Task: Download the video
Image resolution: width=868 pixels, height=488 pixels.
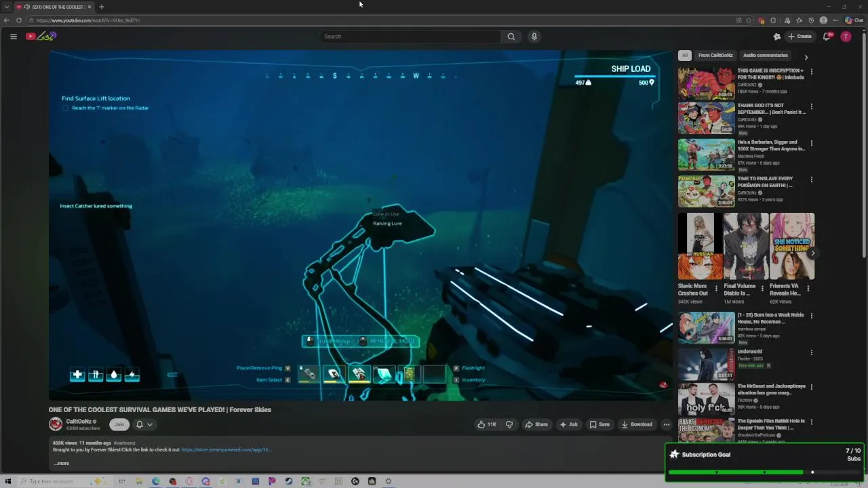Action: [637, 424]
